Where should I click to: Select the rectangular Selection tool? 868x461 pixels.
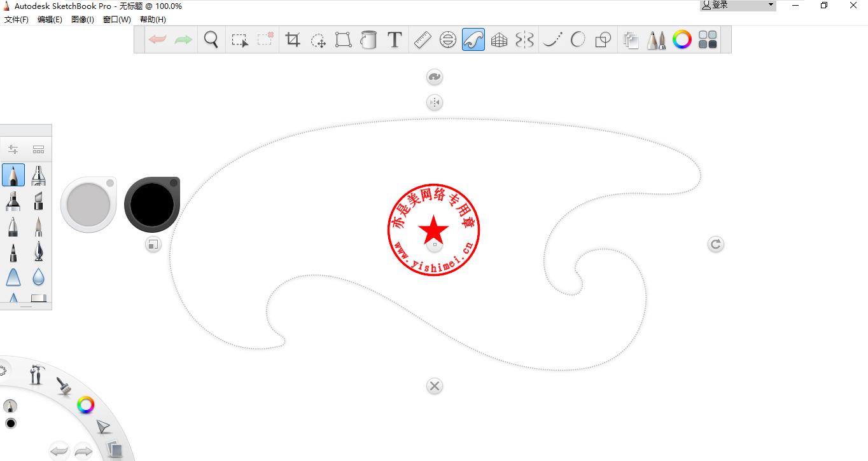coord(239,39)
